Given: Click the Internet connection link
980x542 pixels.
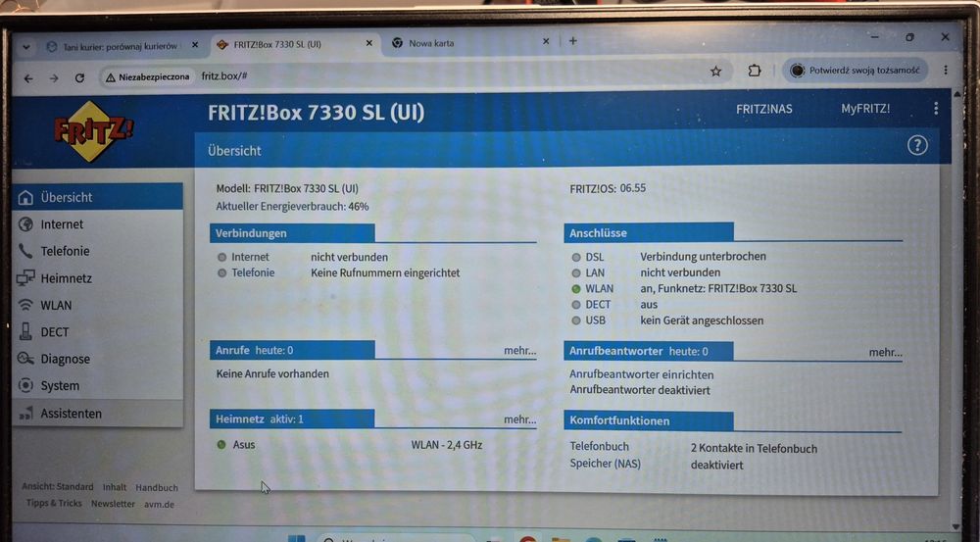Looking at the screenshot, I should [250, 257].
